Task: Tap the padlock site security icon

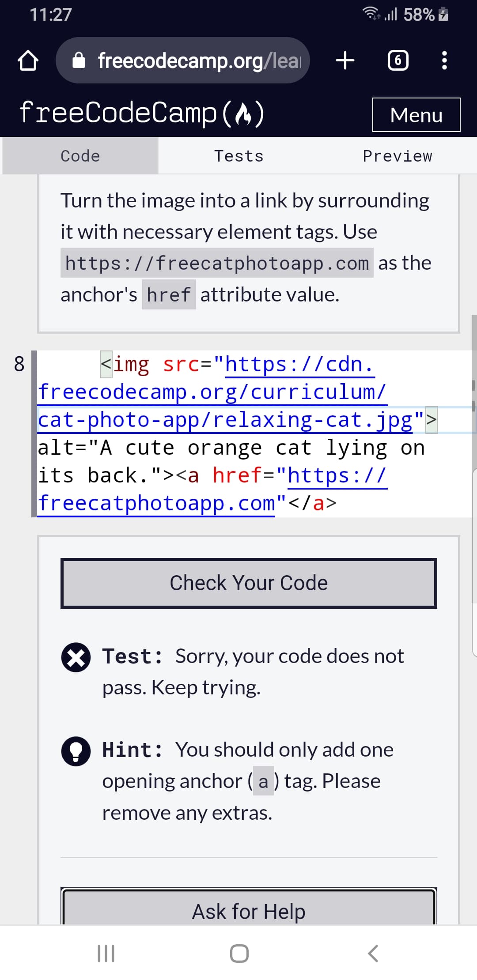Action: (x=79, y=60)
